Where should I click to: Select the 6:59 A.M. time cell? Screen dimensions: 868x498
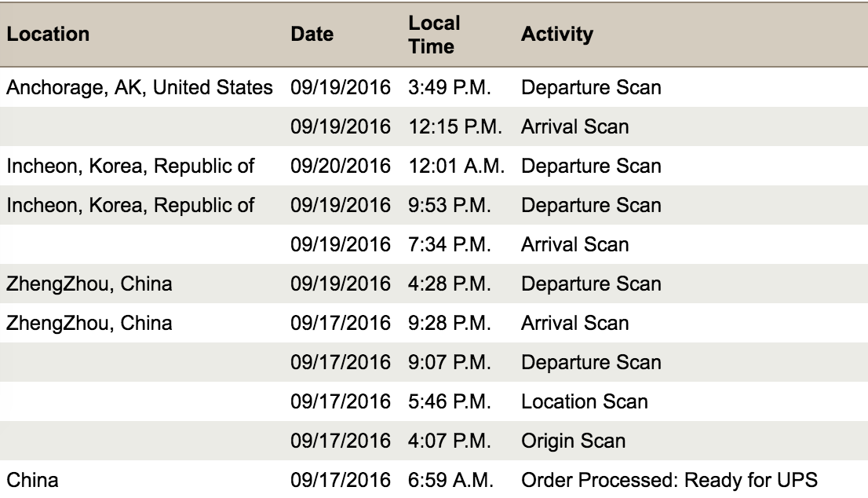coord(450,480)
